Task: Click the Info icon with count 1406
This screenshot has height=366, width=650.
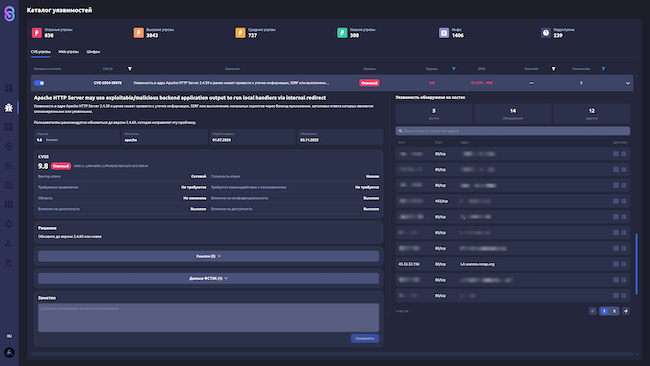Action: point(444,33)
